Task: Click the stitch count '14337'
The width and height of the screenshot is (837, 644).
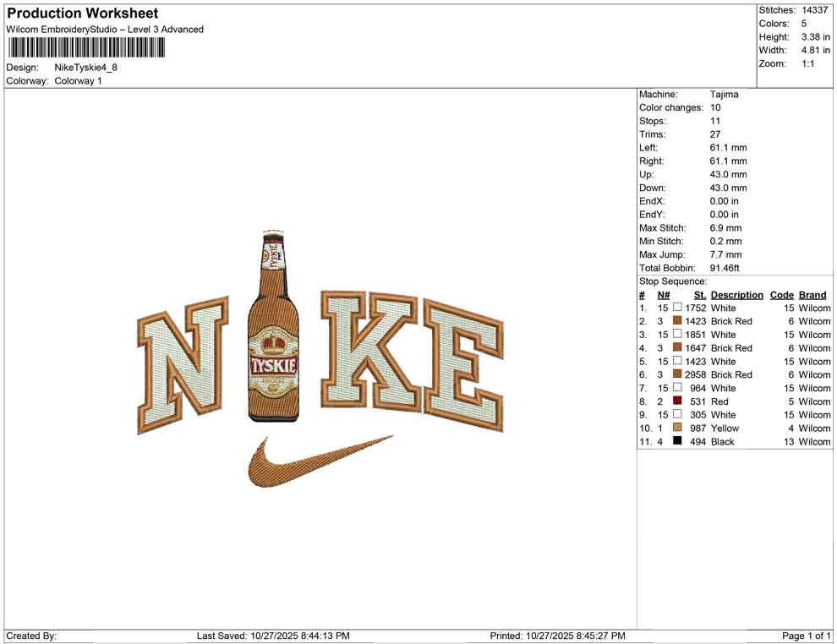Action: (x=814, y=10)
